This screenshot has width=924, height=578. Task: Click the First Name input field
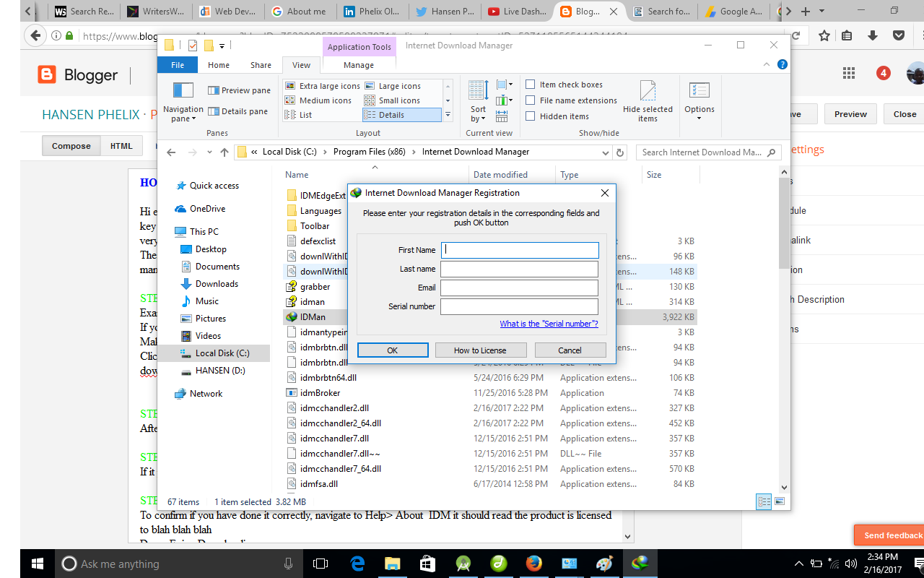(x=520, y=250)
